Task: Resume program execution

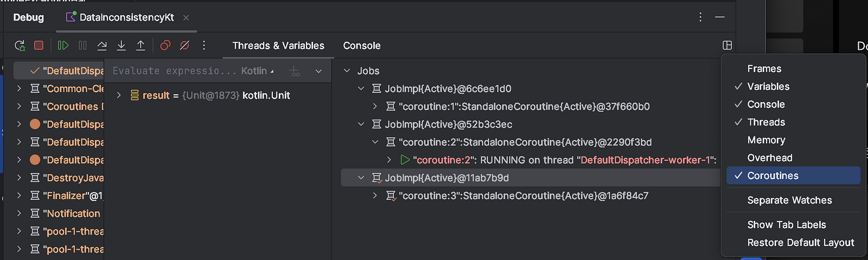Action: (63, 45)
